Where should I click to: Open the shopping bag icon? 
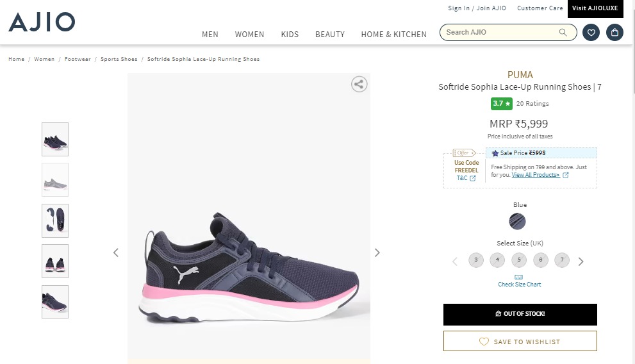point(614,32)
